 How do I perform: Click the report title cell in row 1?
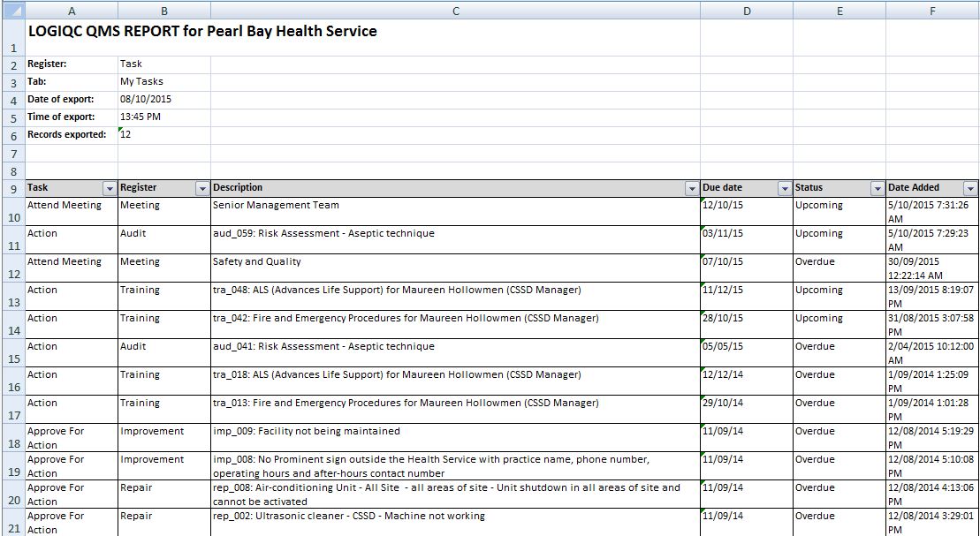pyautogui.click(x=202, y=32)
